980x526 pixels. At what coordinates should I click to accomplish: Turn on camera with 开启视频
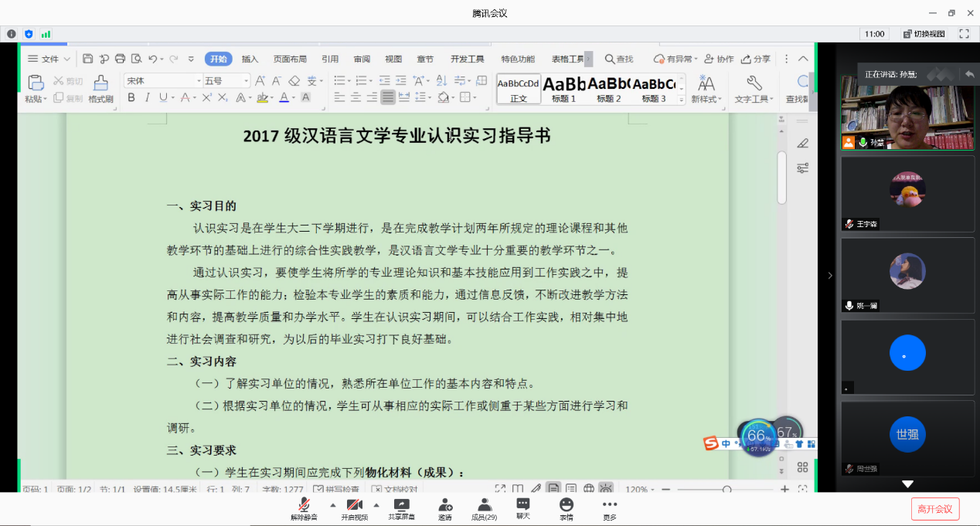coord(355,505)
